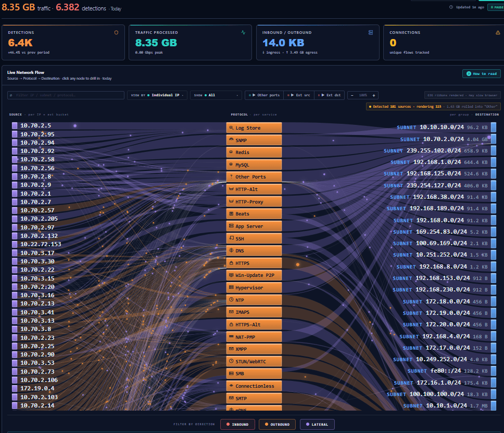This screenshot has width=504, height=433.
Task: Open the Show All dropdown
Action: (x=216, y=95)
